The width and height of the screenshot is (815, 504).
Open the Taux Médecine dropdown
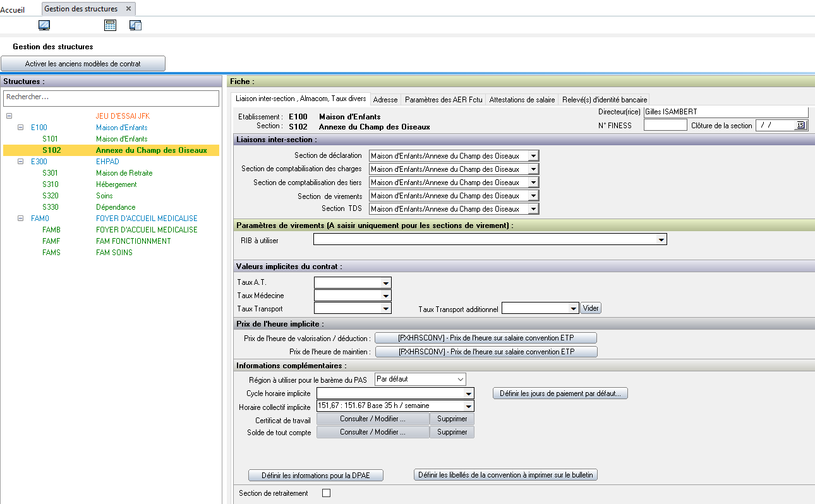pyautogui.click(x=386, y=296)
